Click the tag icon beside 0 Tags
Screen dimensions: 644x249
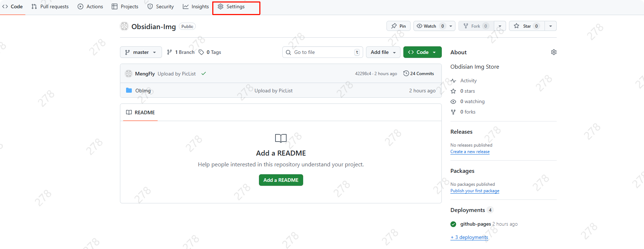[201, 52]
